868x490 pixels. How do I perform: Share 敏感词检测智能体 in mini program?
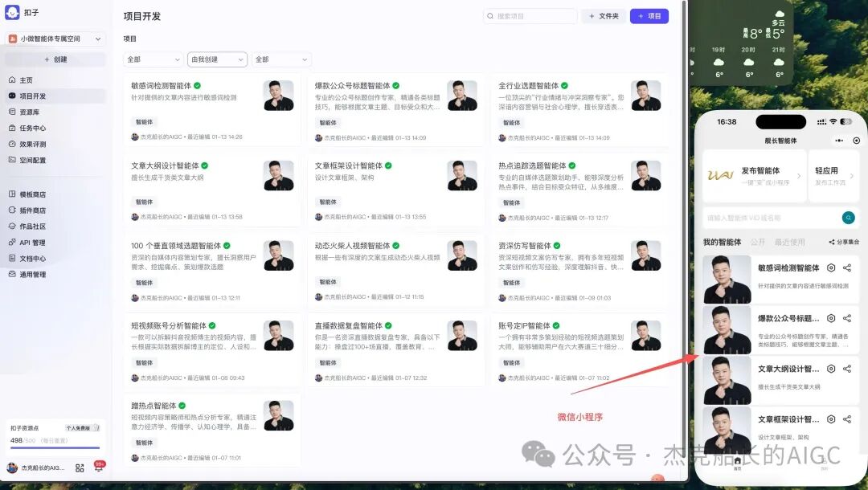click(847, 267)
